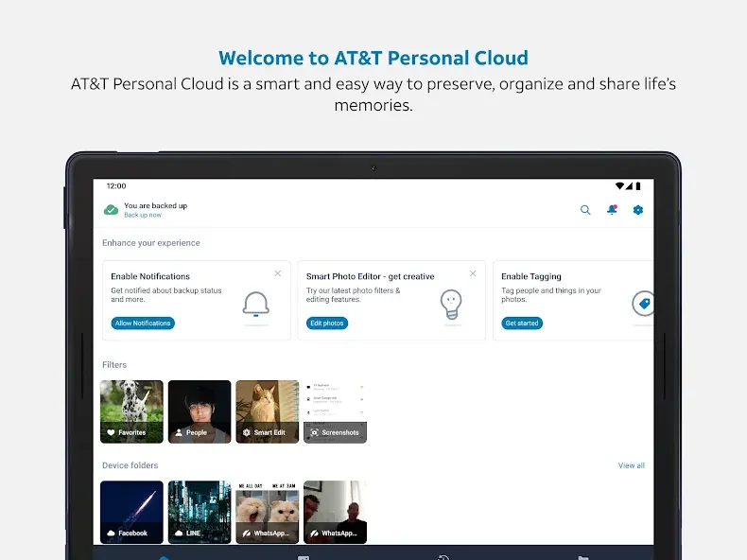Open the Favorites filter thumbnail

[x=132, y=411]
